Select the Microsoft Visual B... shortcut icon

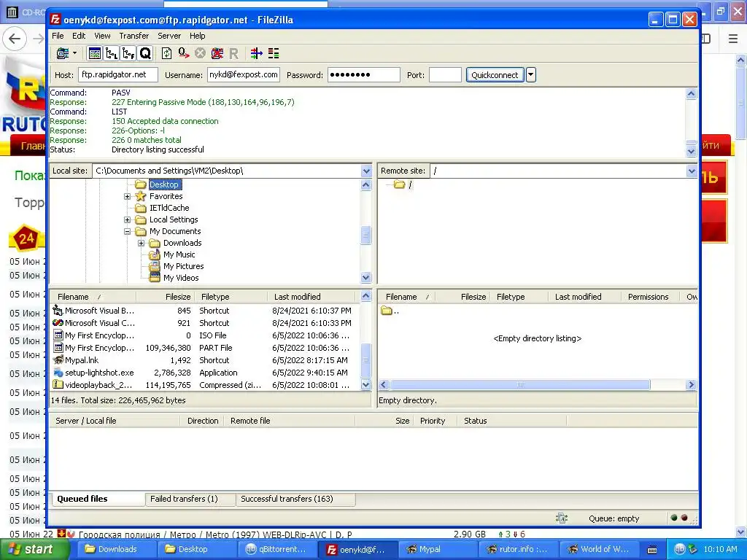coord(58,311)
